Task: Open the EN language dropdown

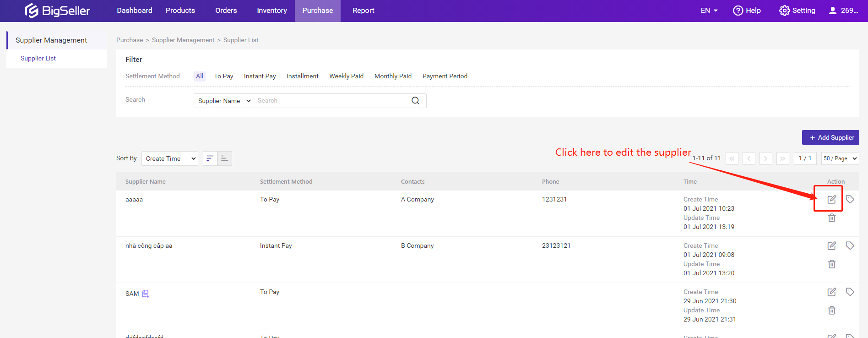Action: coord(709,11)
